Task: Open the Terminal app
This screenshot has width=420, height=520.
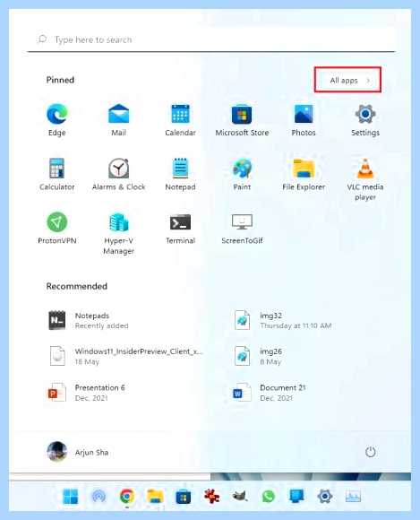Action: [180, 228]
